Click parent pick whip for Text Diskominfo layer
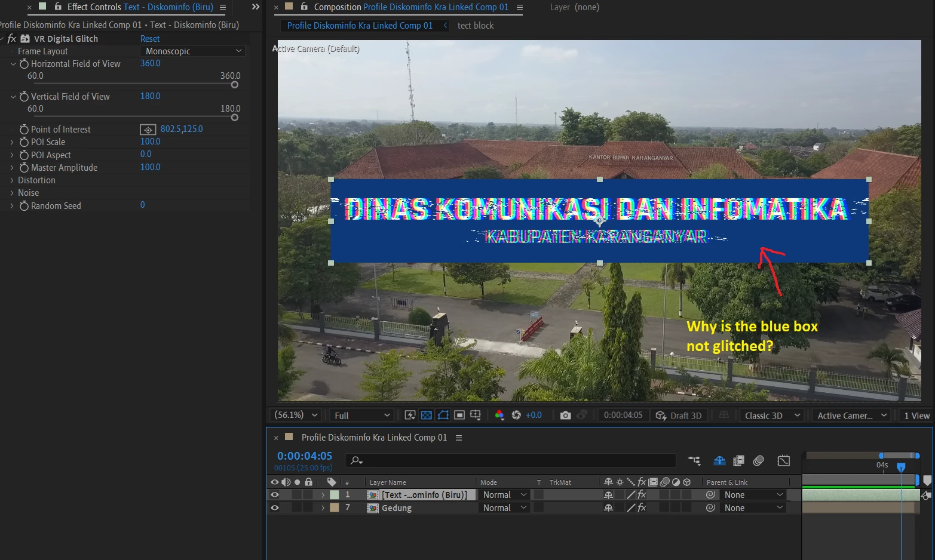The height and width of the screenshot is (560, 935). (x=710, y=495)
